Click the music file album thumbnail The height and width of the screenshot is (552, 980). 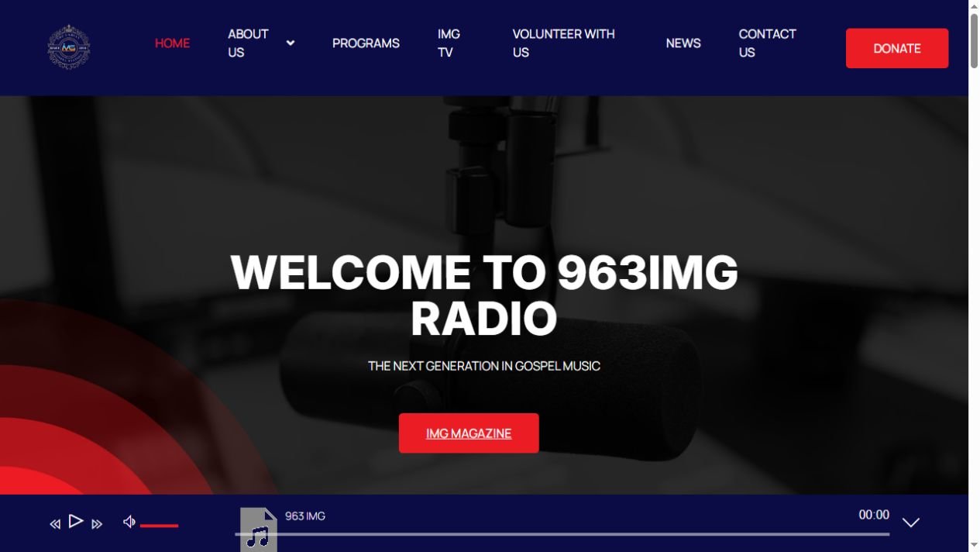tap(258, 530)
